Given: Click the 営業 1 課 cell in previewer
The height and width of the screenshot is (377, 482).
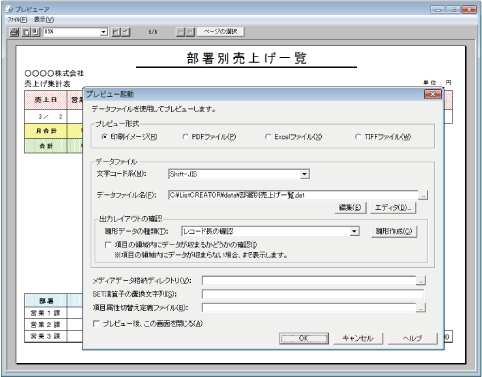Looking at the screenshot, I should click(x=46, y=313).
